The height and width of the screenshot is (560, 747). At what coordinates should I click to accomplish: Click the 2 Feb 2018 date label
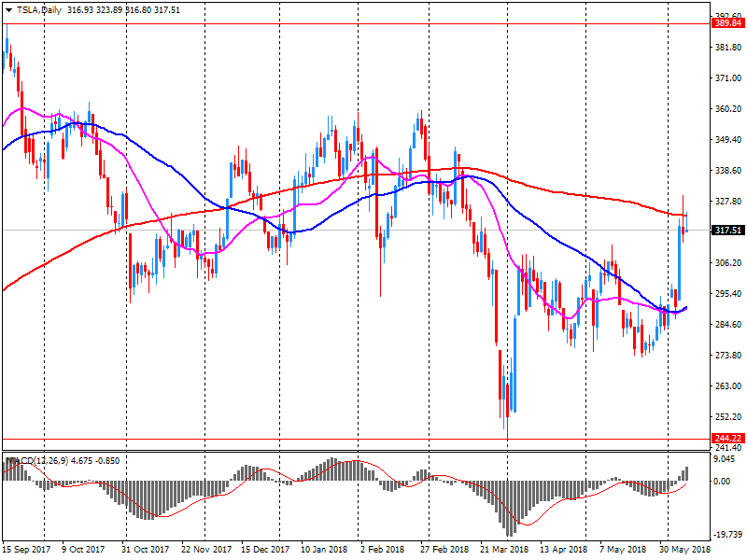(382, 549)
